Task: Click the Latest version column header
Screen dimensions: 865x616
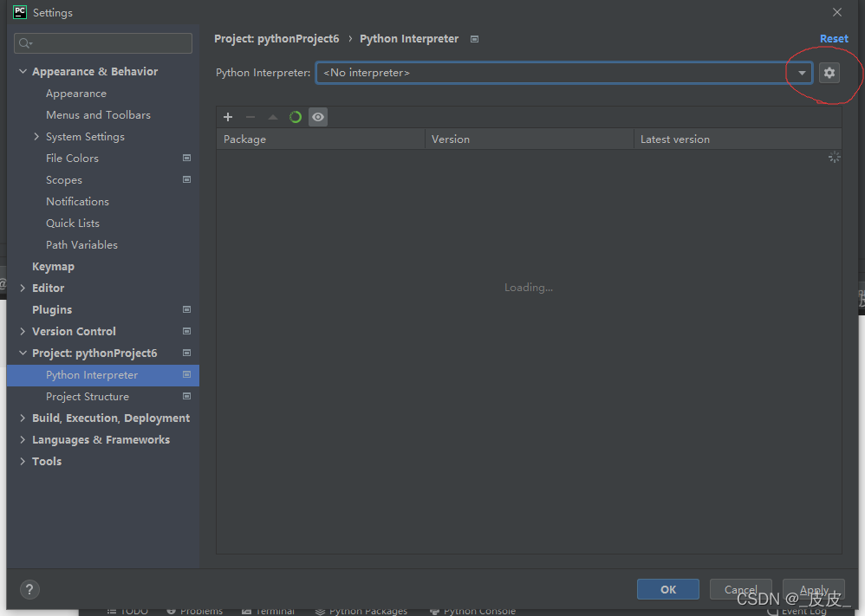Action: tap(738, 139)
